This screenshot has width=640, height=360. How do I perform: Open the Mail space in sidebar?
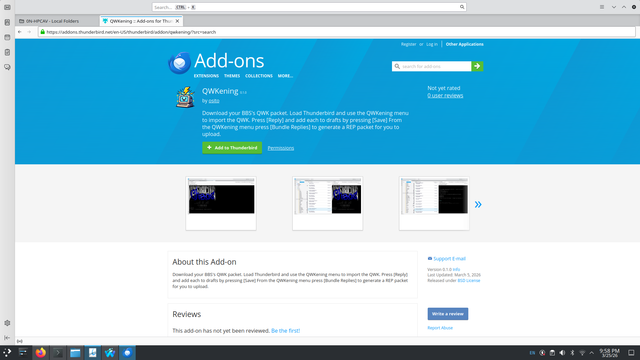pyautogui.click(x=7, y=7)
